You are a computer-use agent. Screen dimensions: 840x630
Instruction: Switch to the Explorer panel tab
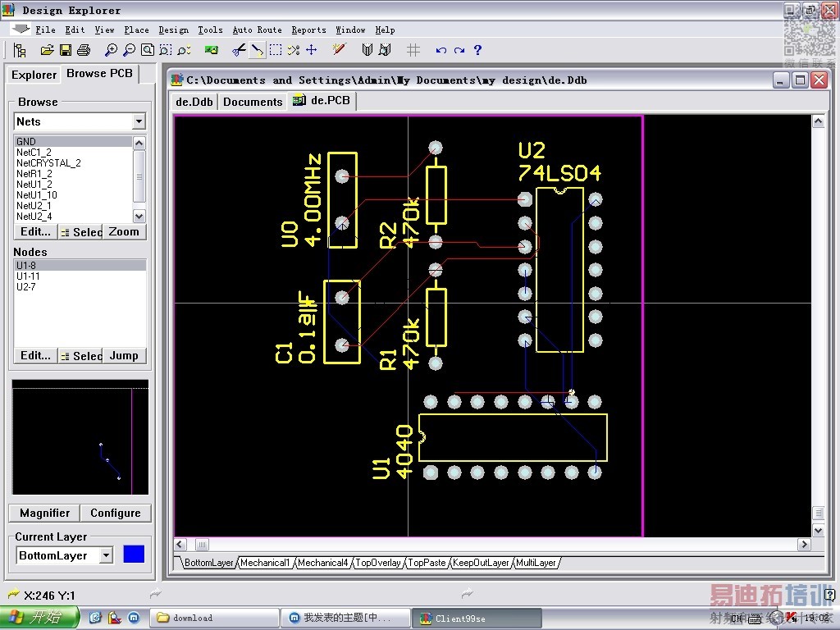tap(34, 75)
